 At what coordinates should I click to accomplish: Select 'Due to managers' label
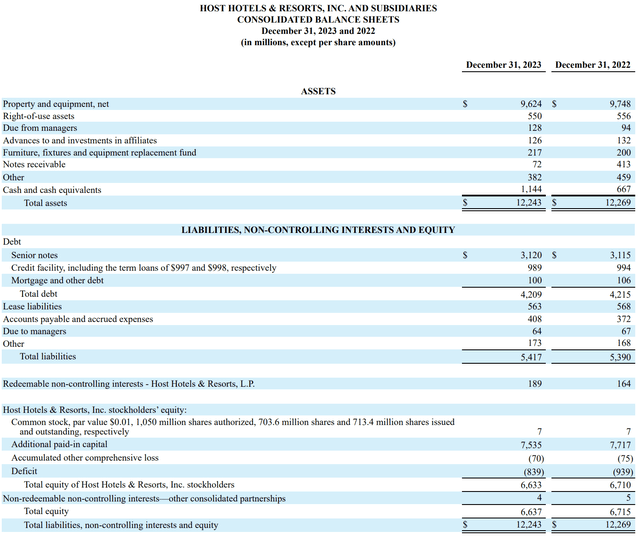tap(34, 331)
